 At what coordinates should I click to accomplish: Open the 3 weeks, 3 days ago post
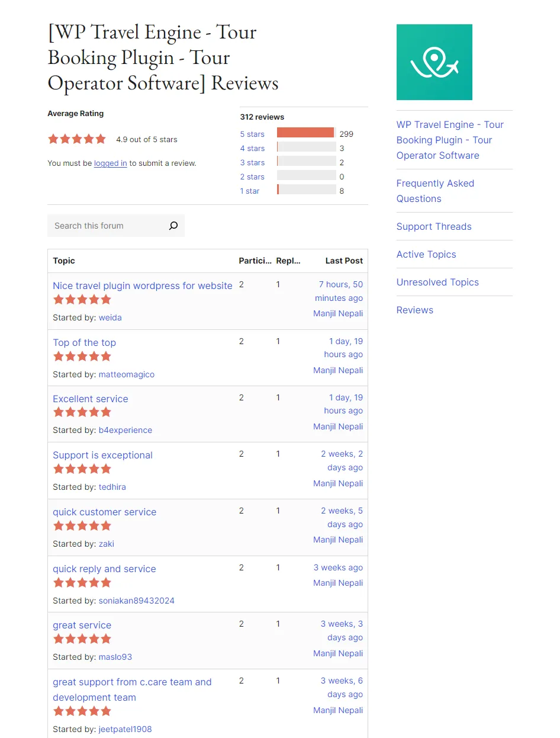342,631
